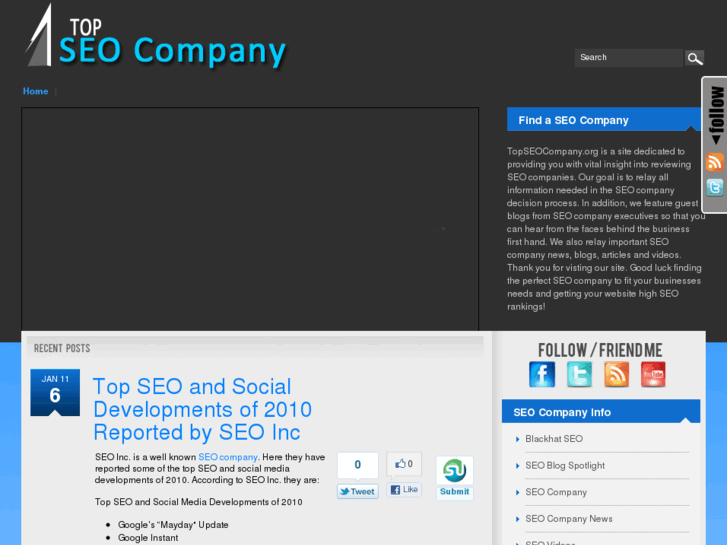Open the Home menu link

pyautogui.click(x=36, y=91)
